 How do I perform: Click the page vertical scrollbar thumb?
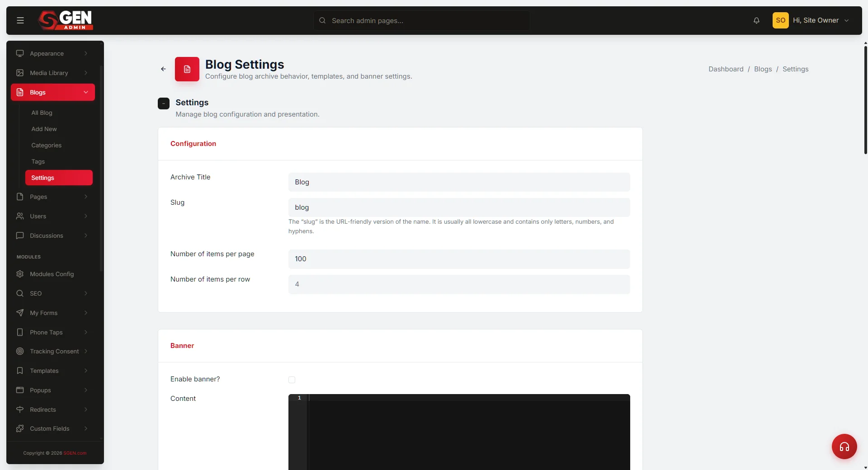pos(865,100)
